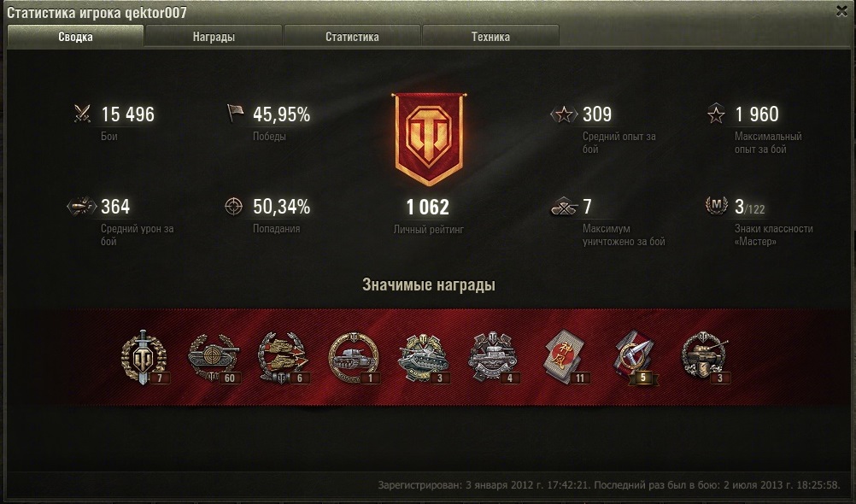Click the flag icon next to Победы
Image resolution: width=856 pixels, height=504 pixels.
[235, 113]
